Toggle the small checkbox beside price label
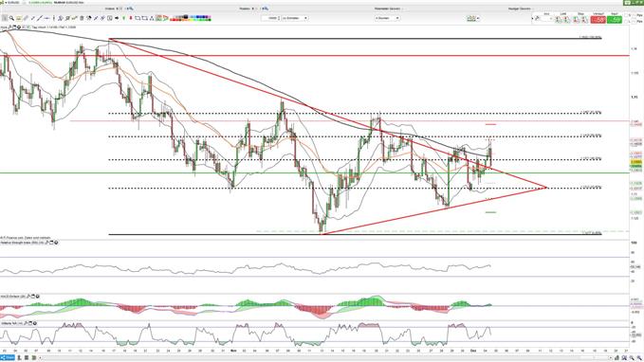The image size is (644, 362). point(24,27)
